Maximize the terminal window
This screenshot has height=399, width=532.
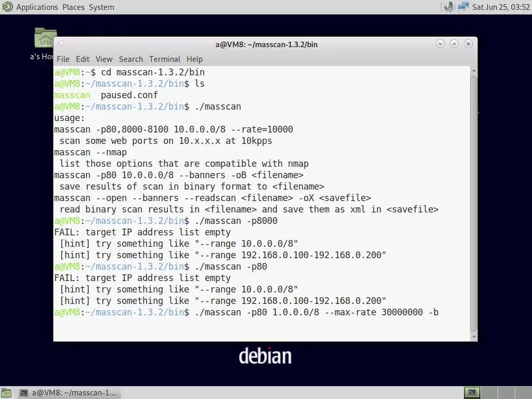point(454,44)
